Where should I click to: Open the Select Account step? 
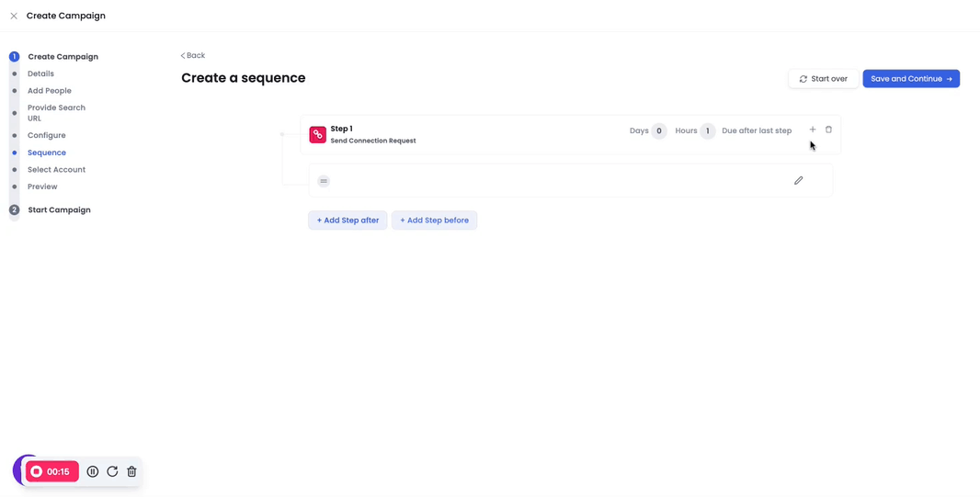(56, 170)
